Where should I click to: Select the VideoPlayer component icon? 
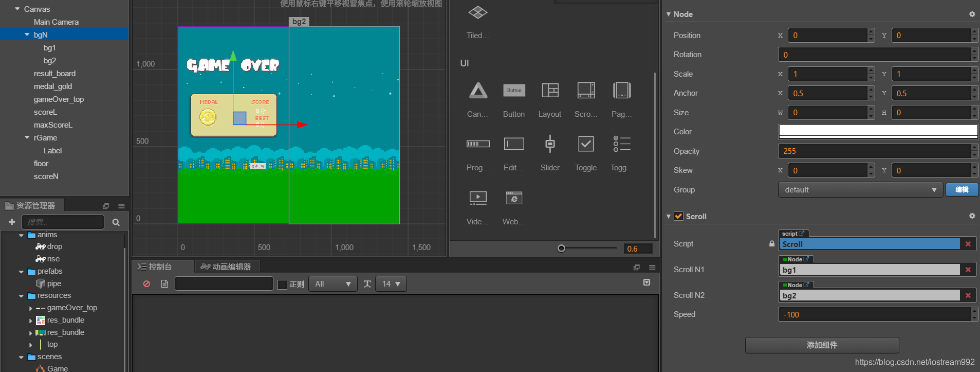pyautogui.click(x=478, y=198)
